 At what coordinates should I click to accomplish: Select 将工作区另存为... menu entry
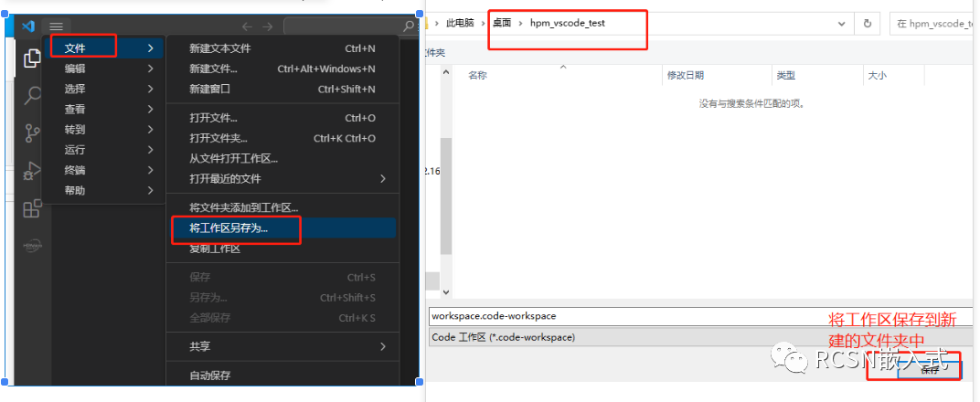click(x=282, y=227)
